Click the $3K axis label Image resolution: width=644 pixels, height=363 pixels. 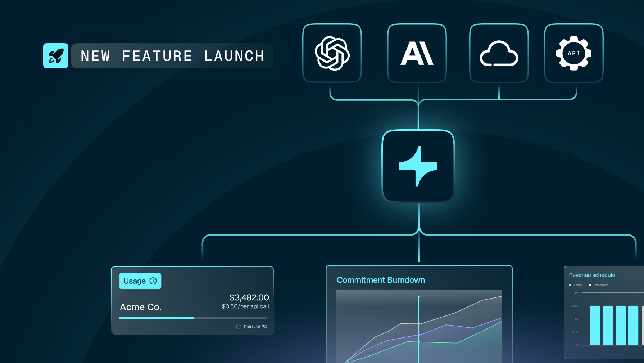(577, 319)
